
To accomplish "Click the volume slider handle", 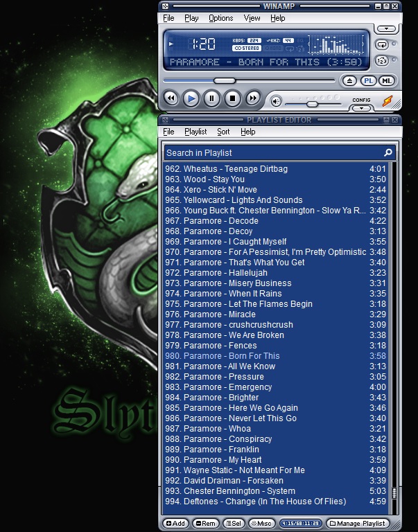I will 312,104.
